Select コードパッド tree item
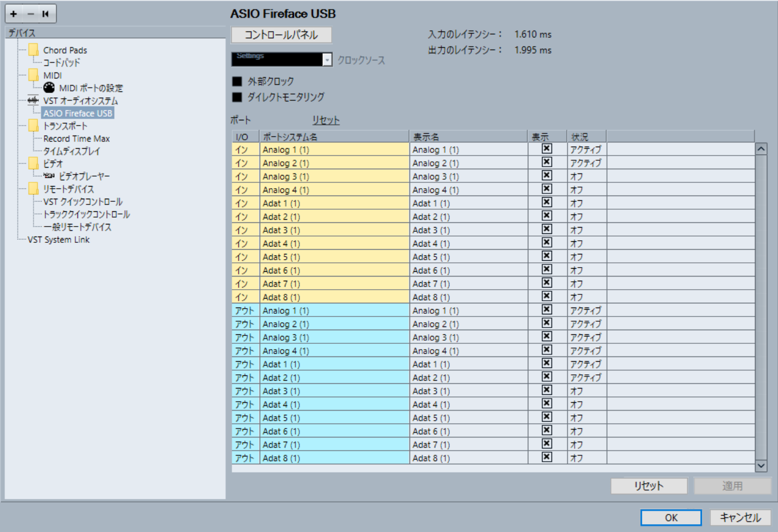This screenshot has height=532, width=778. pos(62,63)
